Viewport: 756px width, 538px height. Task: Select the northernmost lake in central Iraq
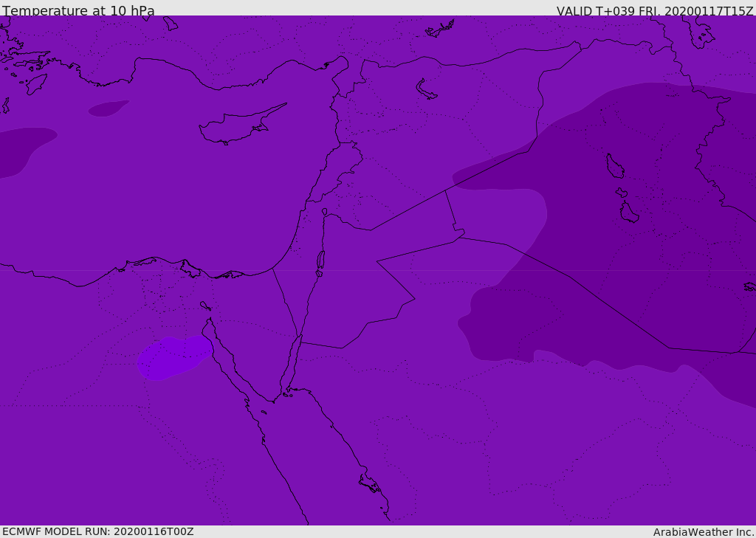[614, 166]
